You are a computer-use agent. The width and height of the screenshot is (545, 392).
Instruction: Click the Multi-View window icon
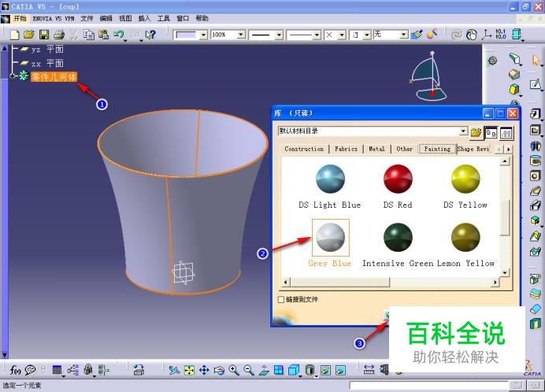coord(279,371)
